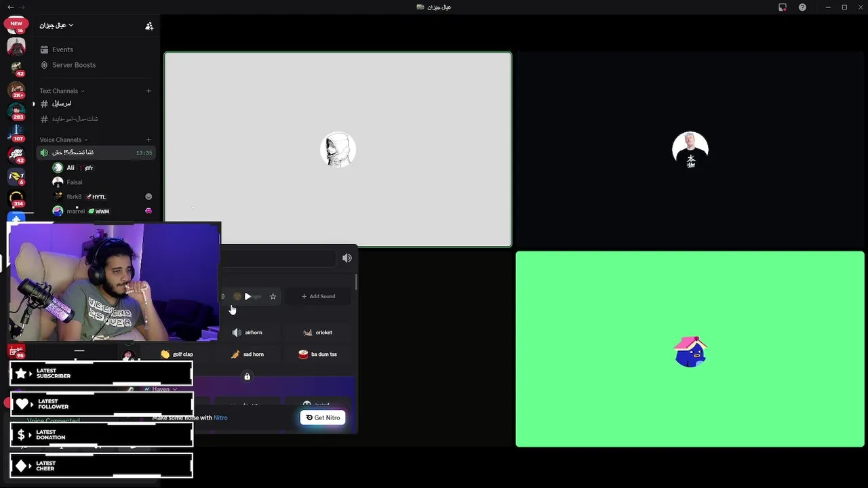Create a text channel with plus icon
The width and height of the screenshot is (868, 488).
[149, 91]
